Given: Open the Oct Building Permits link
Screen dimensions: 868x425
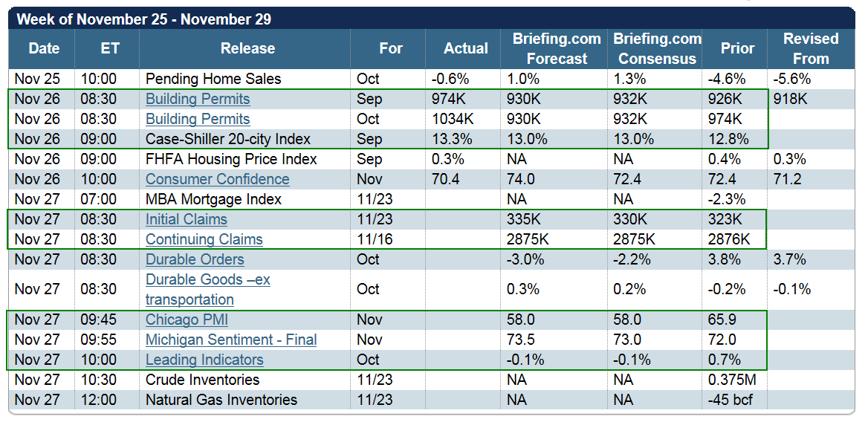Looking at the screenshot, I should pyautogui.click(x=198, y=119).
